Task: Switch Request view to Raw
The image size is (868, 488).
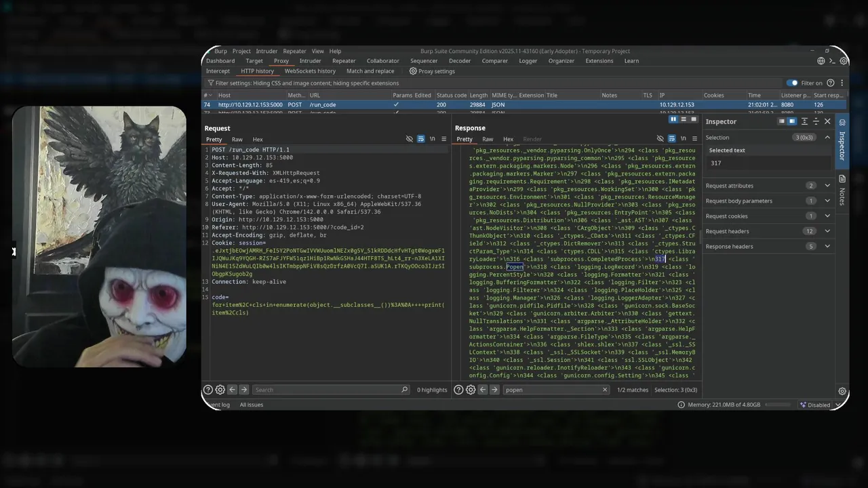Action: pos(237,140)
